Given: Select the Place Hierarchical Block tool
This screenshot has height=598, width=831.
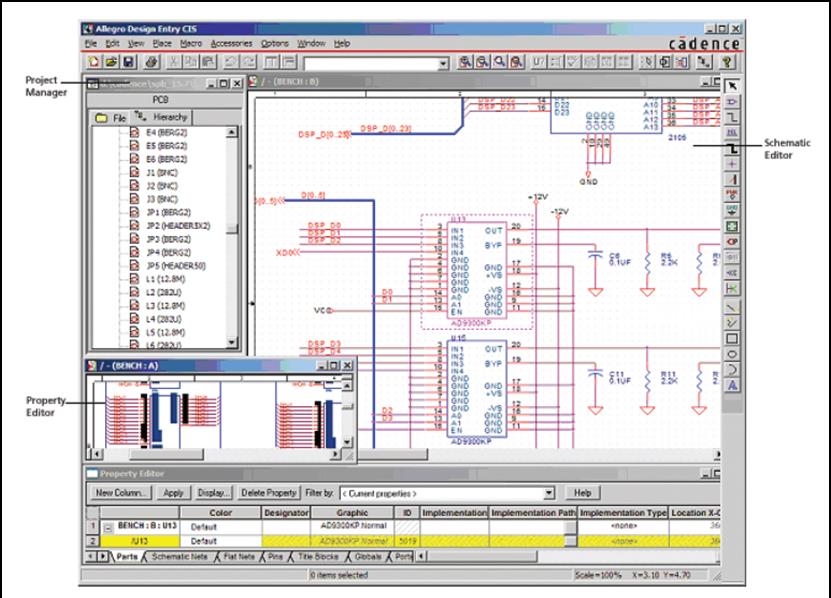Looking at the screenshot, I should (x=732, y=226).
